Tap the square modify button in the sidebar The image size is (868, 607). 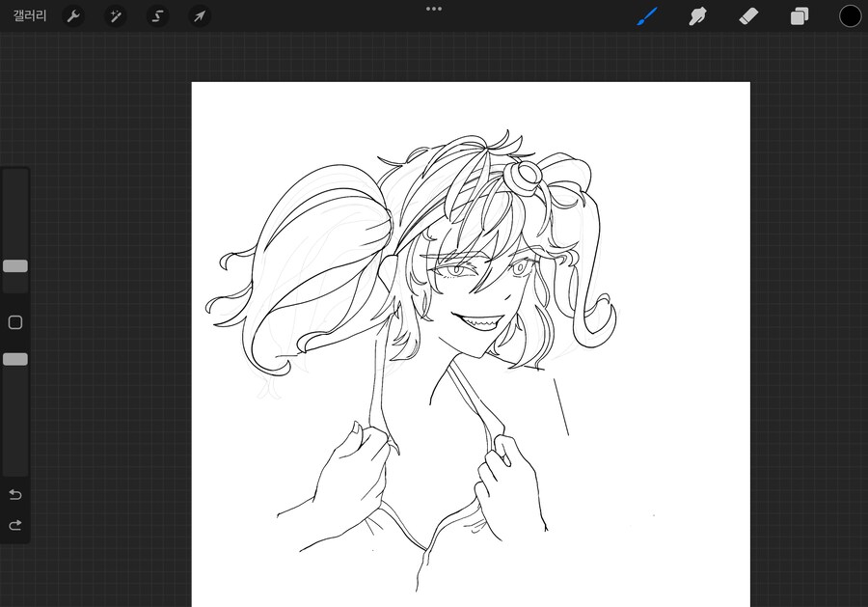pyautogui.click(x=15, y=322)
